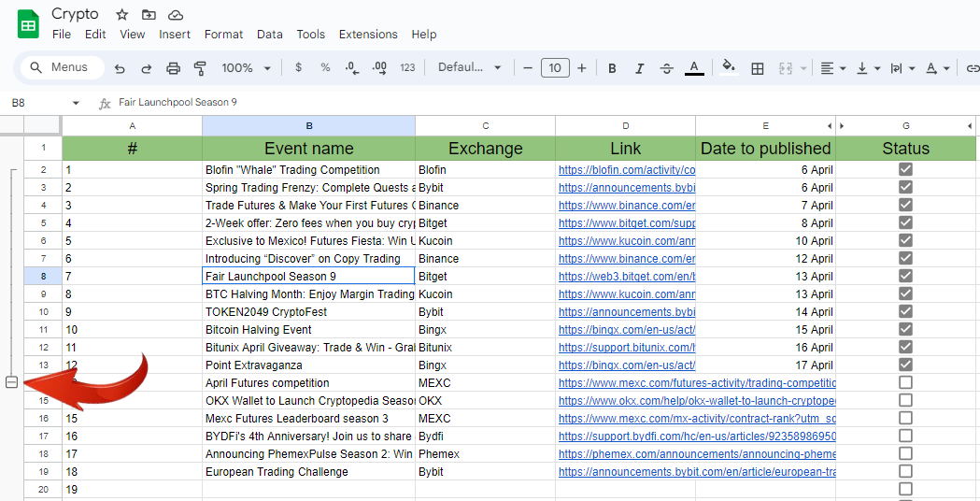The image size is (980, 501).
Task: Uncheck Status for Spring Trading Frenzy row
Action: tap(905, 187)
